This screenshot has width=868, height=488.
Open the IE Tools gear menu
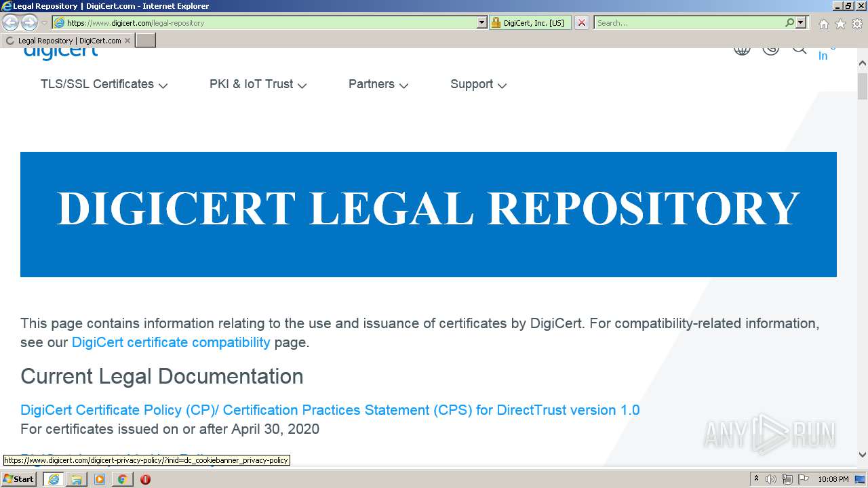coord(857,24)
